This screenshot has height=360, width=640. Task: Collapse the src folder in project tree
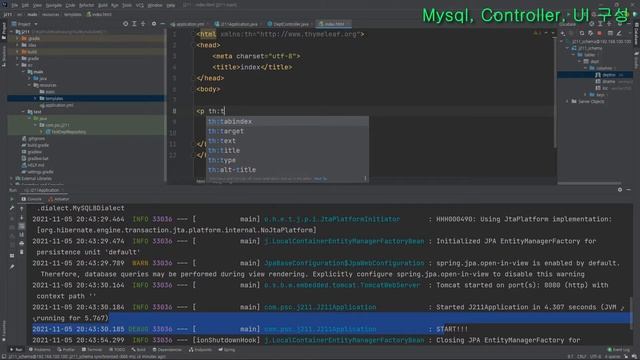pos(18,65)
